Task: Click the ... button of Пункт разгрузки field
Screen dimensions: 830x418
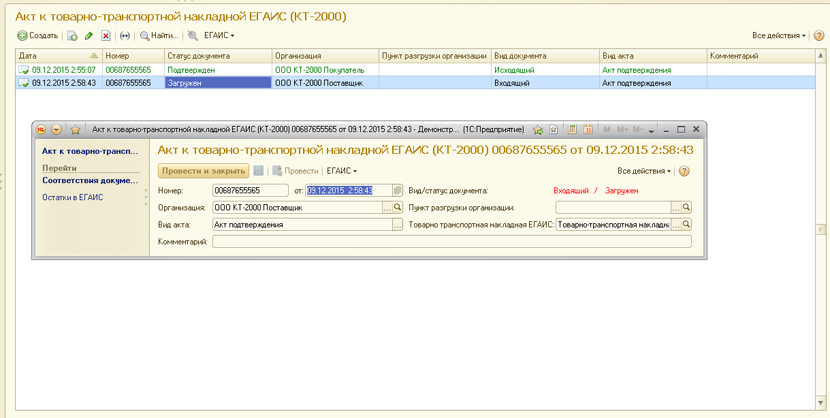Action: 676,207
